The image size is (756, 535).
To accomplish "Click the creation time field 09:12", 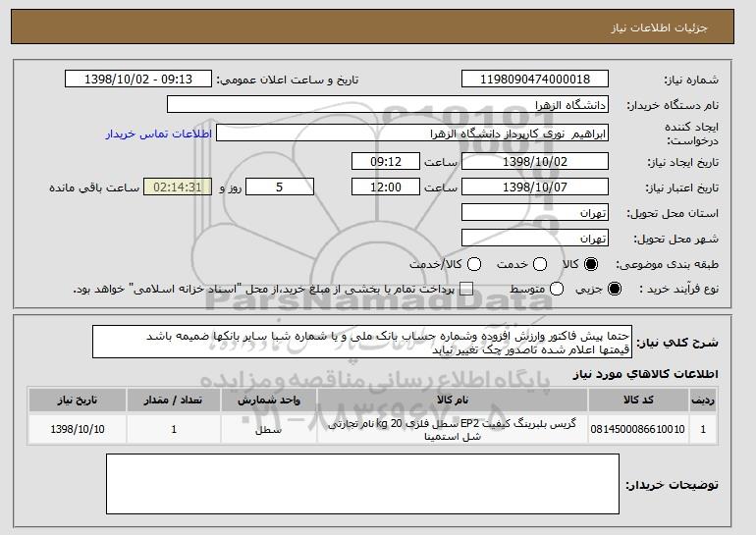I will point(386,161).
